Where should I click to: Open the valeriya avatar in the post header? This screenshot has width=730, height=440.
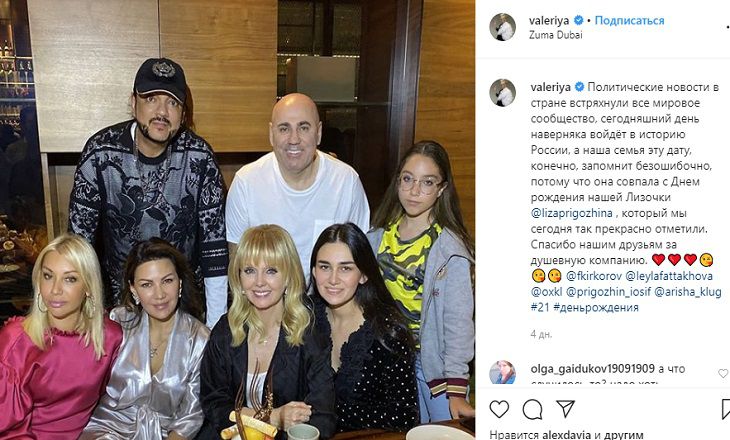pyautogui.click(x=502, y=27)
